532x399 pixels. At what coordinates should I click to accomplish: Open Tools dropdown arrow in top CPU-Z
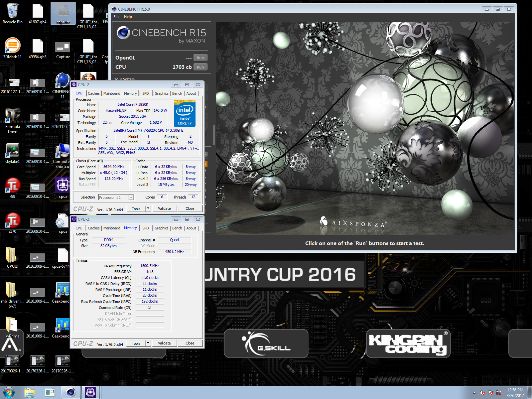(x=148, y=208)
